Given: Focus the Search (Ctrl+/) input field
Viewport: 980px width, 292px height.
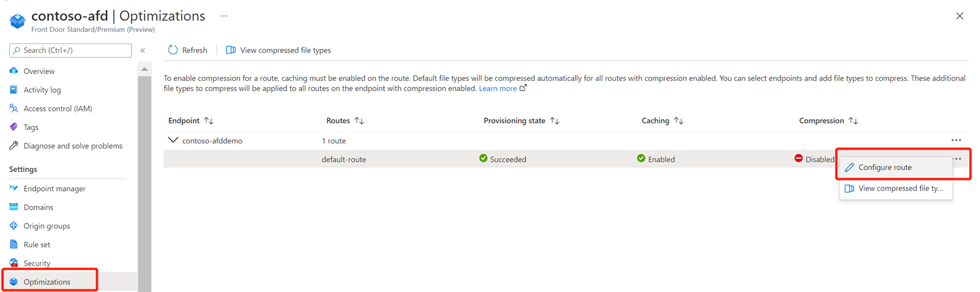Looking at the screenshot, I should [70, 50].
